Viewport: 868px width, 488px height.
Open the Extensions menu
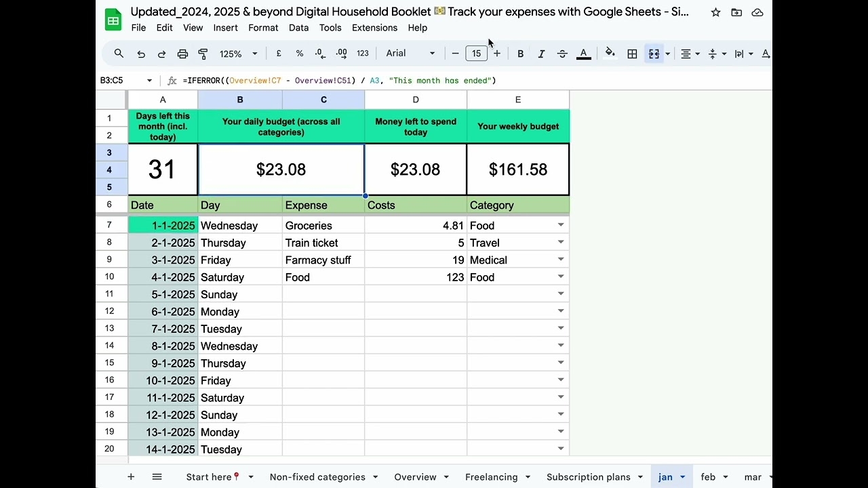[x=374, y=28]
